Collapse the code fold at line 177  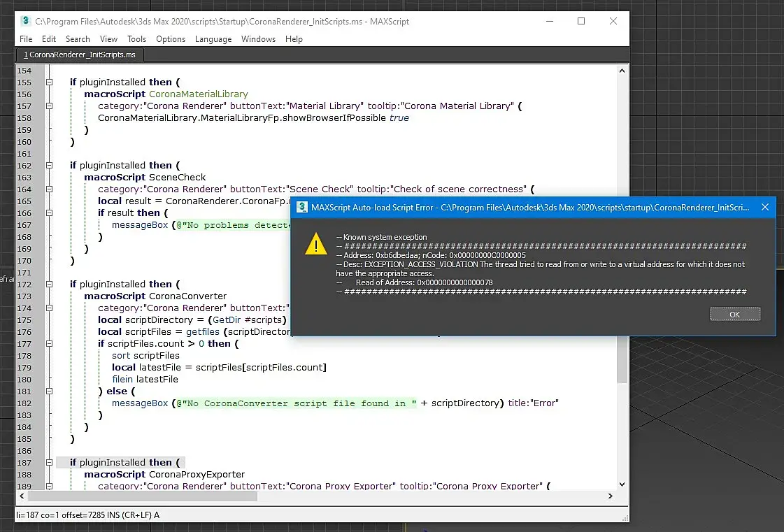pyautogui.click(x=49, y=344)
